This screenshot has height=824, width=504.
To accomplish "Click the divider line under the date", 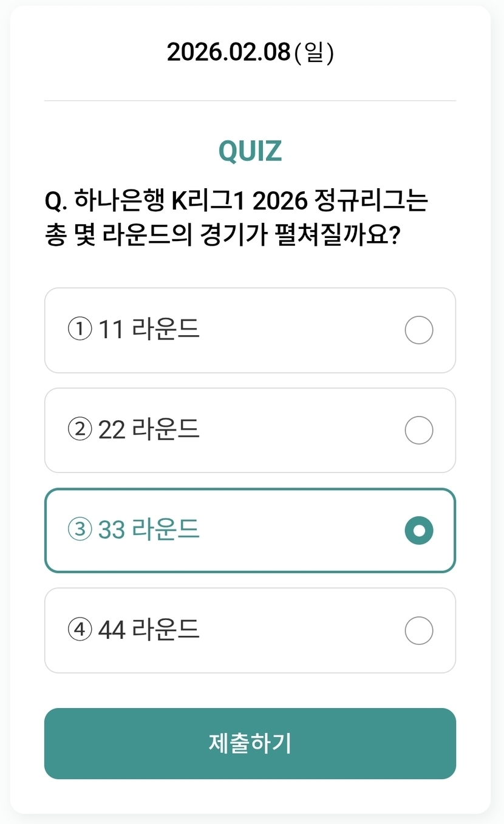I will pos(250,100).
